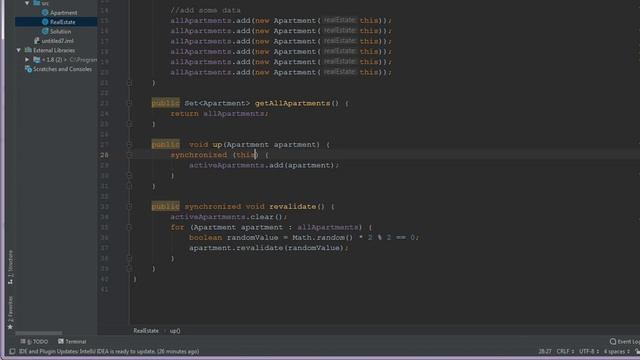Click the project panel horizontal scrollbar

coord(39,333)
